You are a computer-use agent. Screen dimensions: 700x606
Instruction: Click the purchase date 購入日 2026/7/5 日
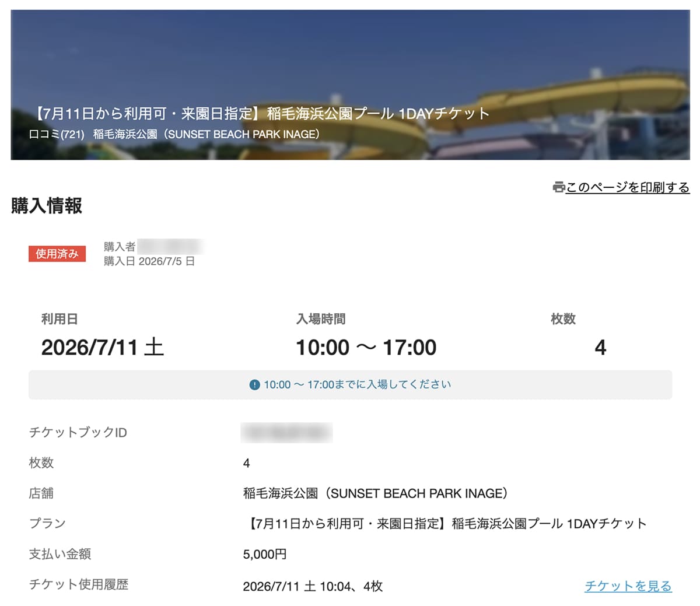click(149, 261)
